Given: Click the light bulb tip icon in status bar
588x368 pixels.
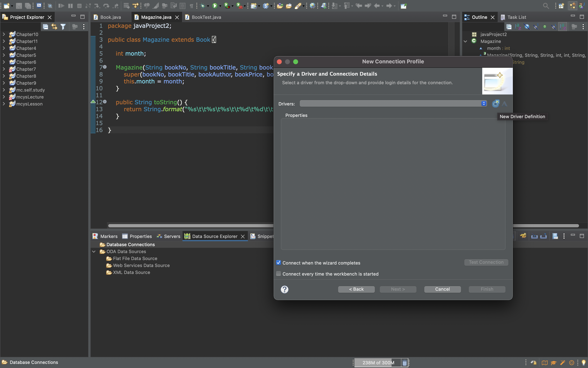Looking at the screenshot, I should point(583,363).
